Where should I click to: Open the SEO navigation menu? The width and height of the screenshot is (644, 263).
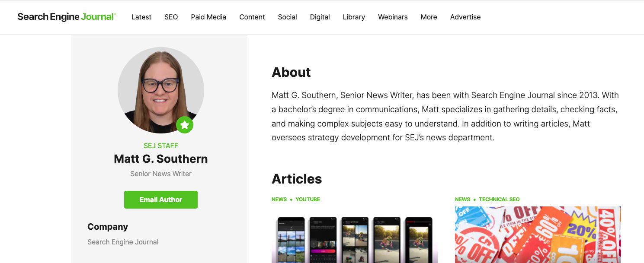[171, 17]
